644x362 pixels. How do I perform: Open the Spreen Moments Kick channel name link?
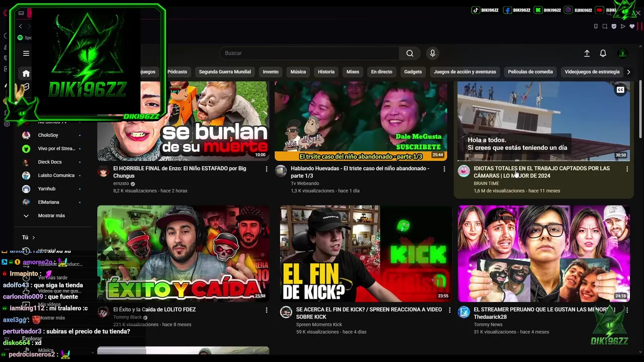coord(319,325)
